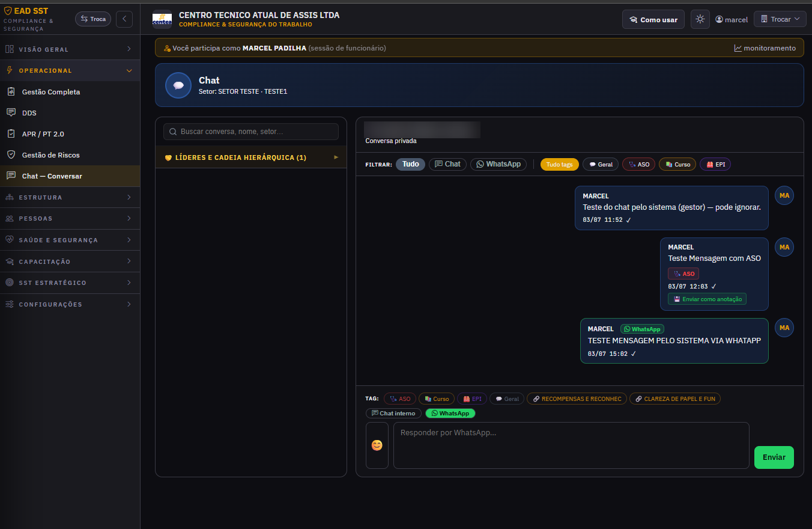Toggle light theme with the sun icon
Screen dimensions: 812x529
pos(700,19)
